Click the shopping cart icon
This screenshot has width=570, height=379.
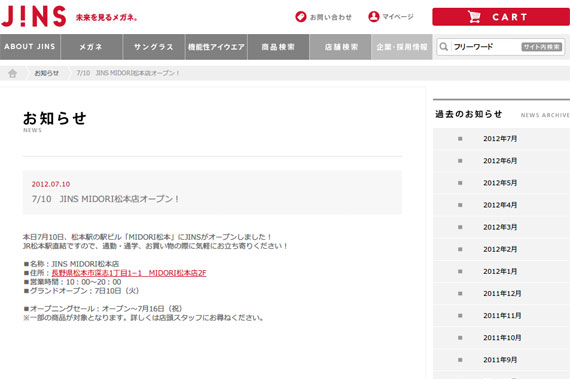[474, 17]
